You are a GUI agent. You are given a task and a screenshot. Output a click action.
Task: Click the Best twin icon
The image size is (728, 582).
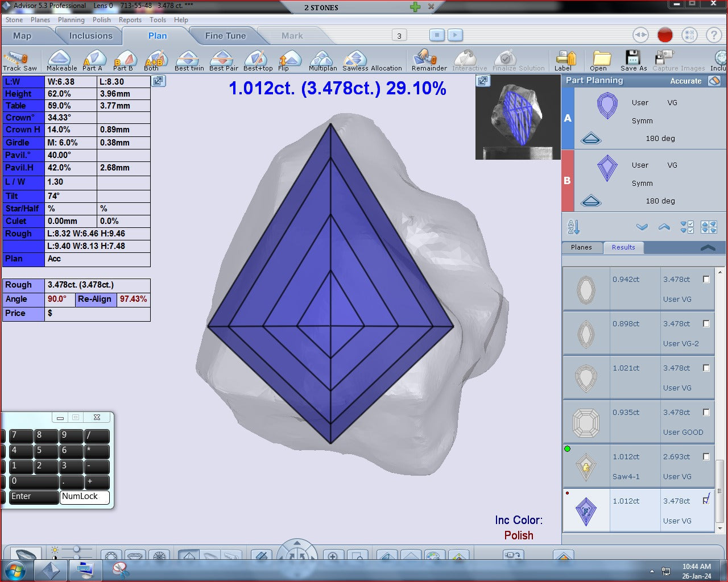coord(188,59)
